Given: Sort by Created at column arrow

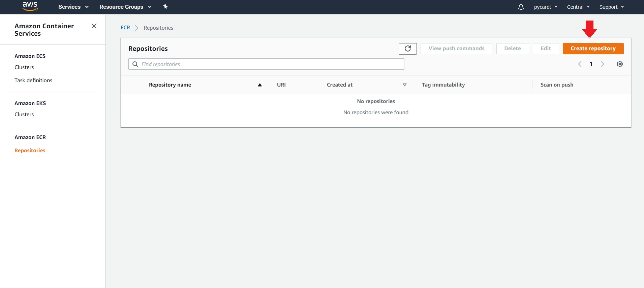Looking at the screenshot, I should click(404, 85).
